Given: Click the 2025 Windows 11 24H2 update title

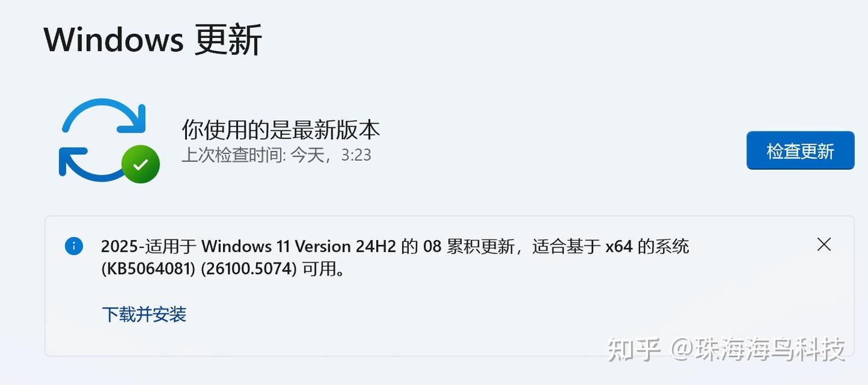Looking at the screenshot, I should [395, 258].
